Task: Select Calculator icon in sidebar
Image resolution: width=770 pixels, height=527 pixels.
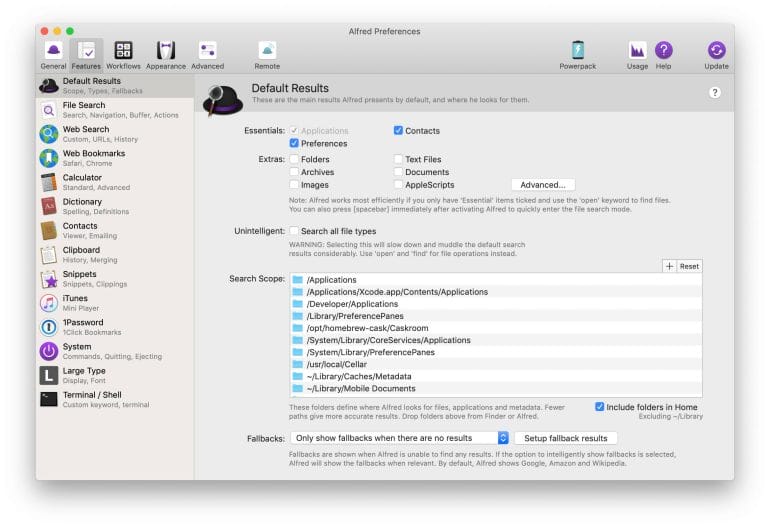Action: 49,182
